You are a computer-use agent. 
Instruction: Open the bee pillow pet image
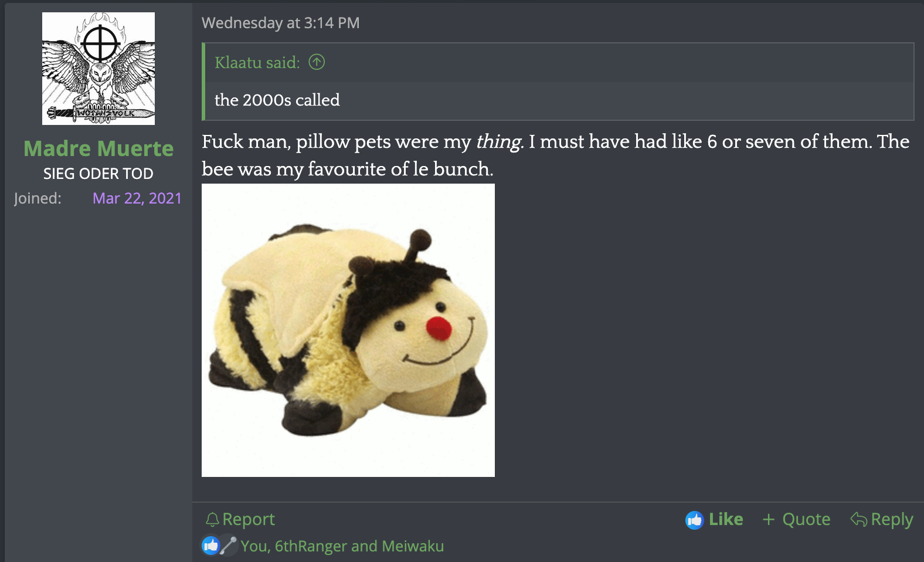pos(348,330)
